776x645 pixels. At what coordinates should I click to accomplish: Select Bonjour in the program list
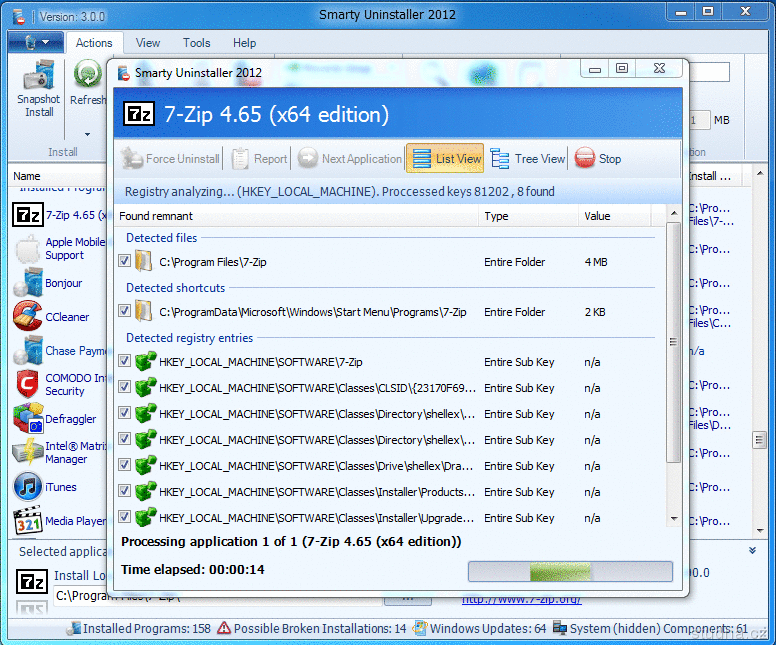63,283
